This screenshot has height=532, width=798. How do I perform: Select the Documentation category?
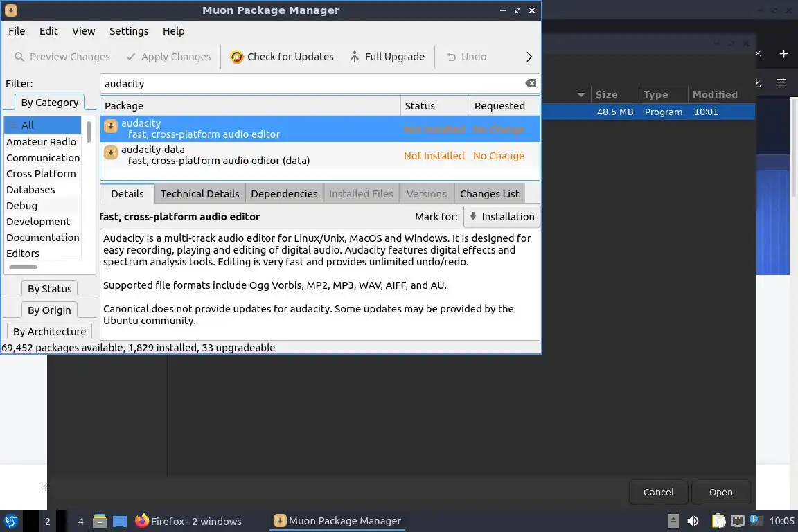click(43, 237)
